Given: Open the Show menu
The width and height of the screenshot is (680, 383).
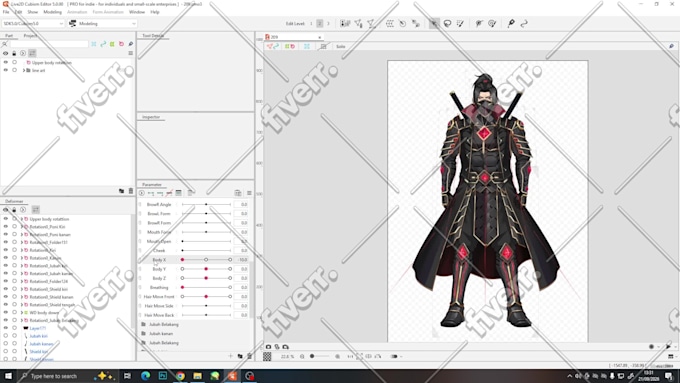Looking at the screenshot, I should (x=33, y=12).
